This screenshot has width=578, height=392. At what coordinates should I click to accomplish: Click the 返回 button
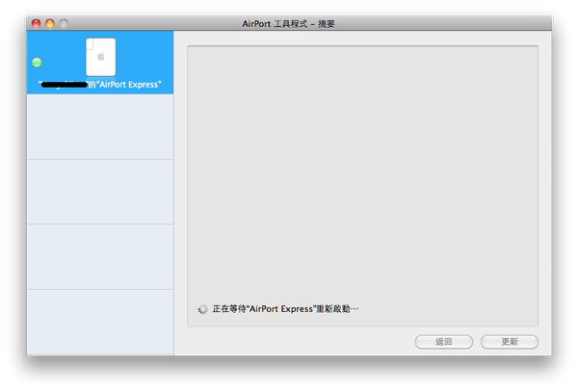444,342
